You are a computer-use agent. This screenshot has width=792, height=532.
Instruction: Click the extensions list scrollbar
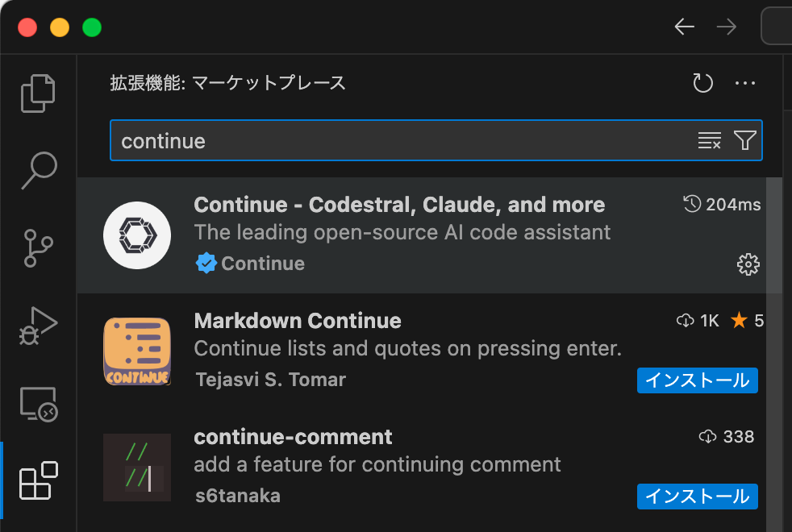coord(773,235)
